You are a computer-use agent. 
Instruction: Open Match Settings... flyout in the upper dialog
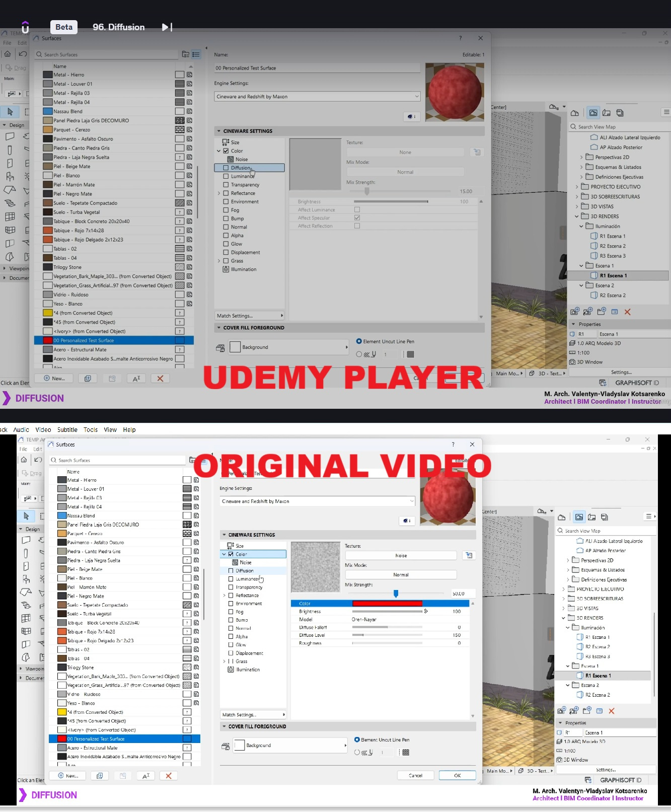[x=250, y=316]
